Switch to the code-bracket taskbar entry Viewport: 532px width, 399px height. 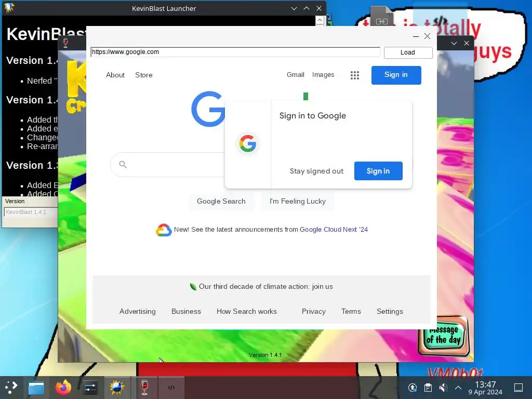(171, 388)
